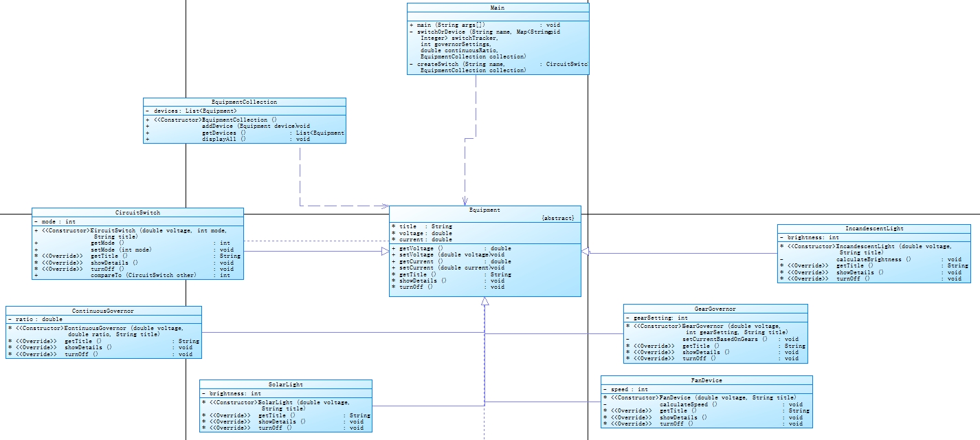Image resolution: width=980 pixels, height=440 pixels.
Task: Select the title : String attribute
Action: [x=422, y=226]
